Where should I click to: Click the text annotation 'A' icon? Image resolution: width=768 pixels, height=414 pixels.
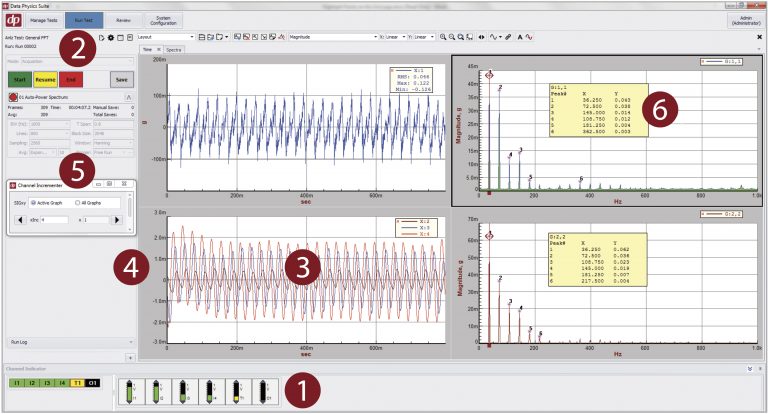click(519, 37)
